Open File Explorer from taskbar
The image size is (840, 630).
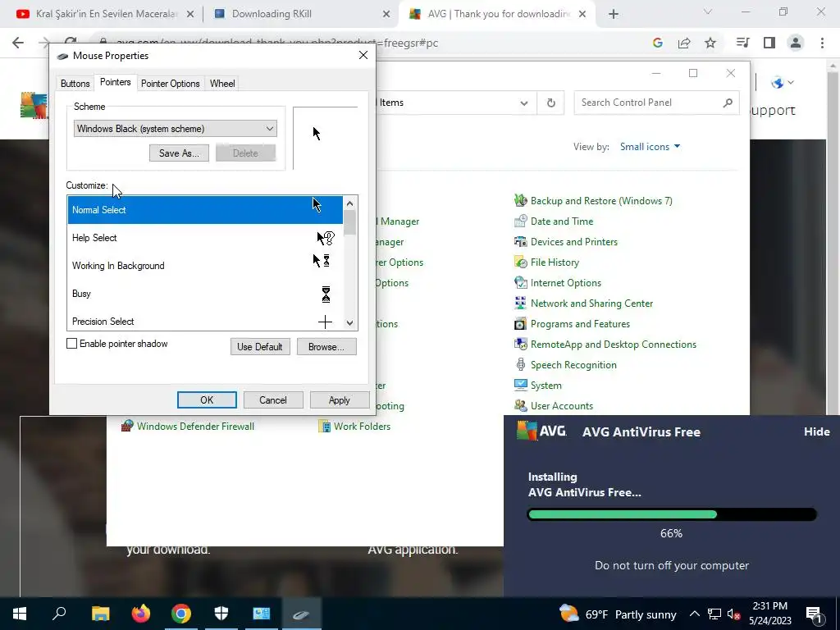[x=100, y=614]
